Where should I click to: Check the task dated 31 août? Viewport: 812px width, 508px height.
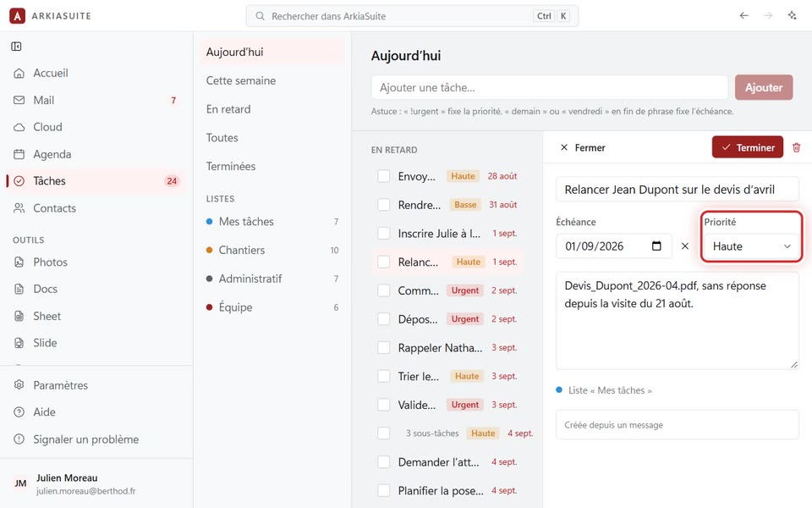(384, 205)
